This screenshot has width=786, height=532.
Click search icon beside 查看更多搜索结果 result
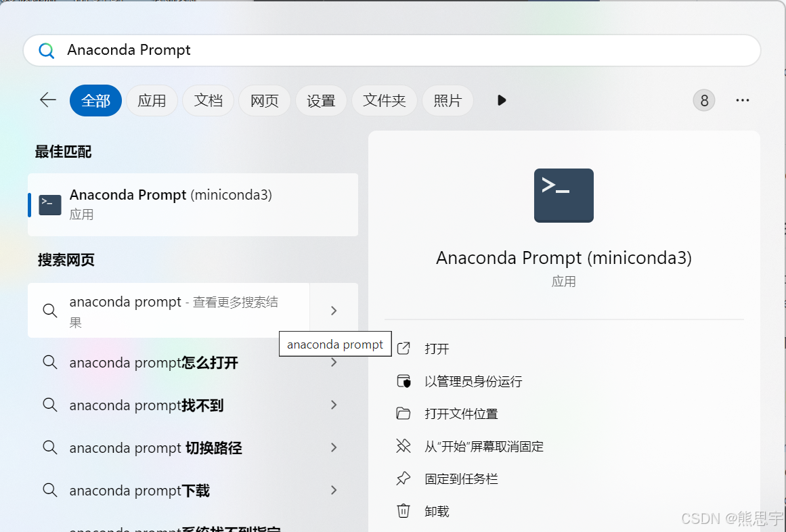pos(49,311)
